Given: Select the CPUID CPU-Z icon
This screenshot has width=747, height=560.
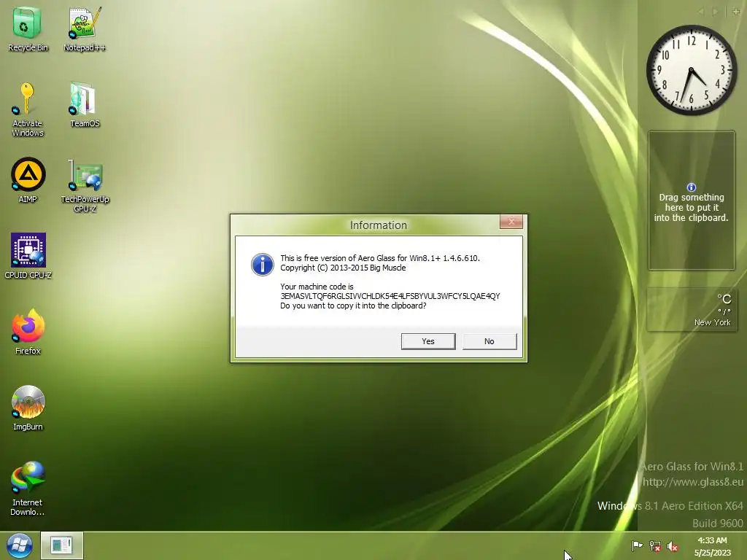Looking at the screenshot, I should click(x=28, y=256).
